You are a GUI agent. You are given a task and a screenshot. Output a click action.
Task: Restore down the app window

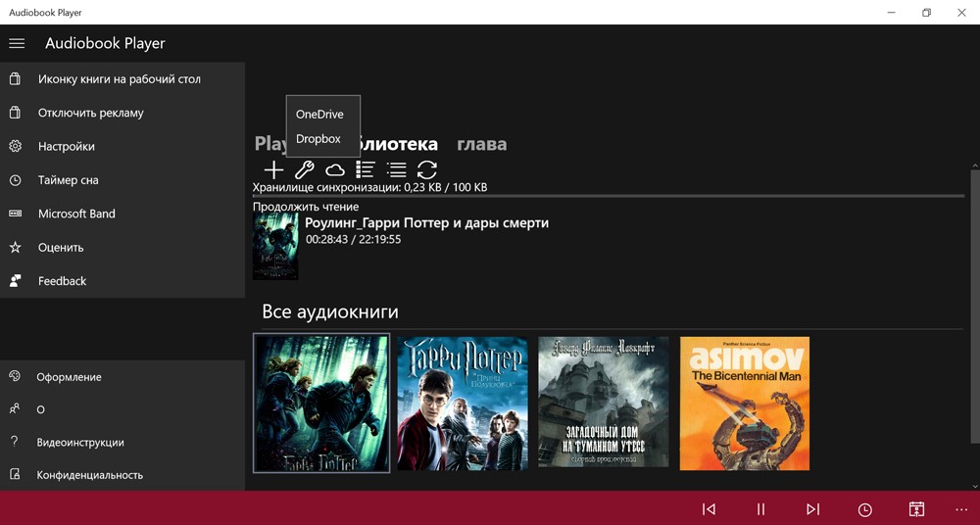pos(926,13)
